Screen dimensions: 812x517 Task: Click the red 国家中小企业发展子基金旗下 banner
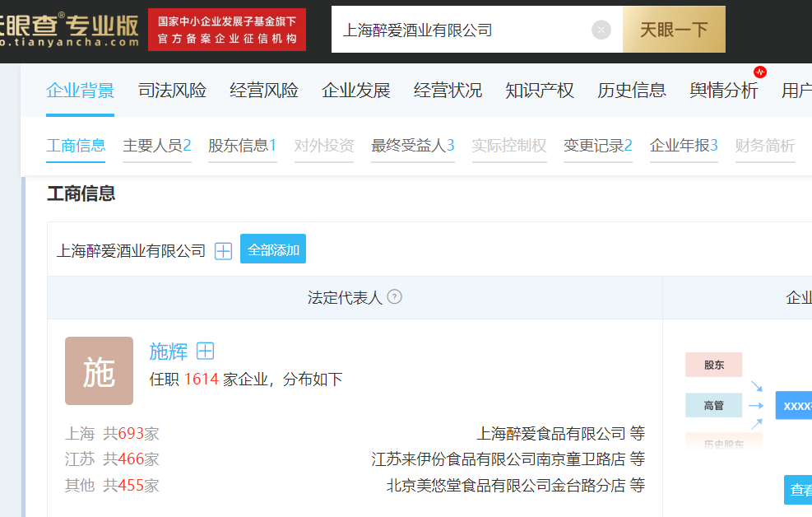pyautogui.click(x=227, y=30)
